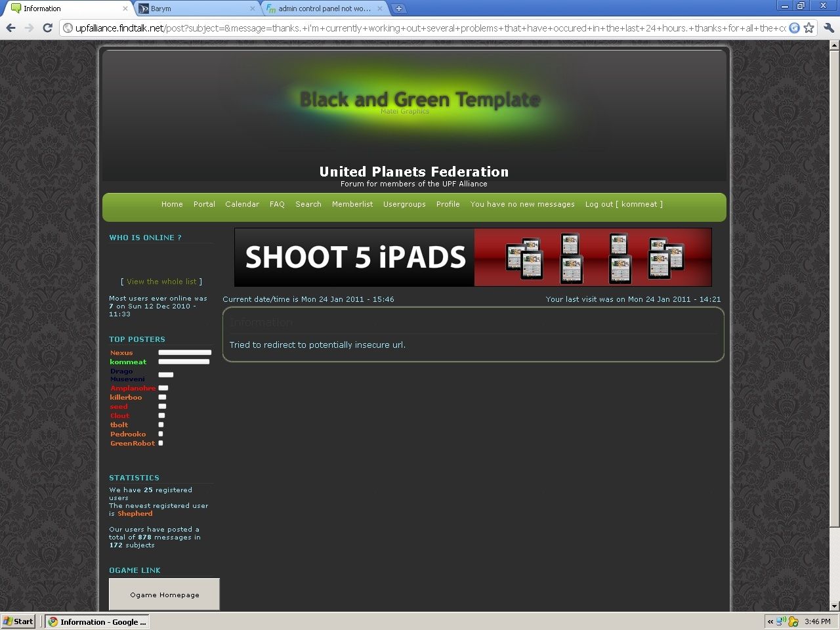The height and width of the screenshot is (630, 840).
Task: Open top poster Clout profile
Action: [x=119, y=416]
